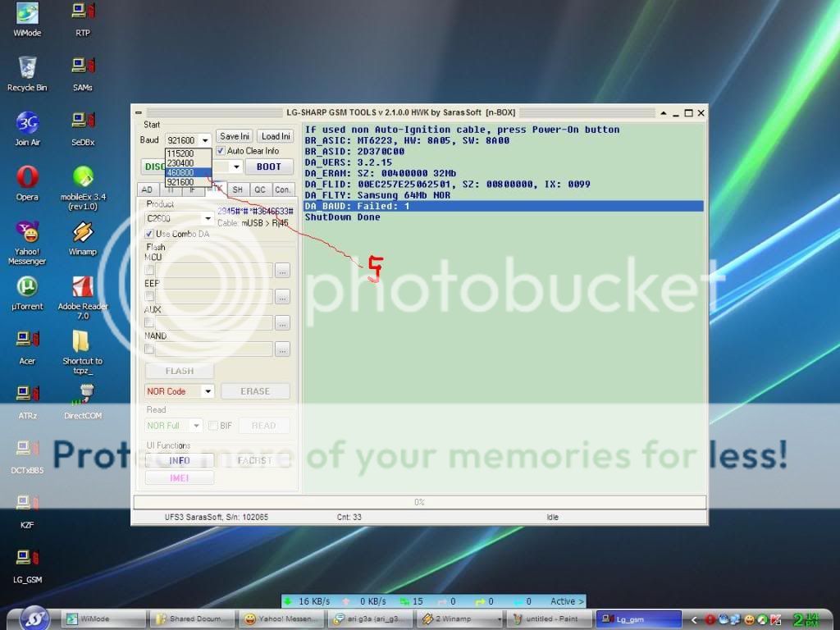Open the WiMode desktop icon
This screenshot has width=840, height=630.
point(27,20)
